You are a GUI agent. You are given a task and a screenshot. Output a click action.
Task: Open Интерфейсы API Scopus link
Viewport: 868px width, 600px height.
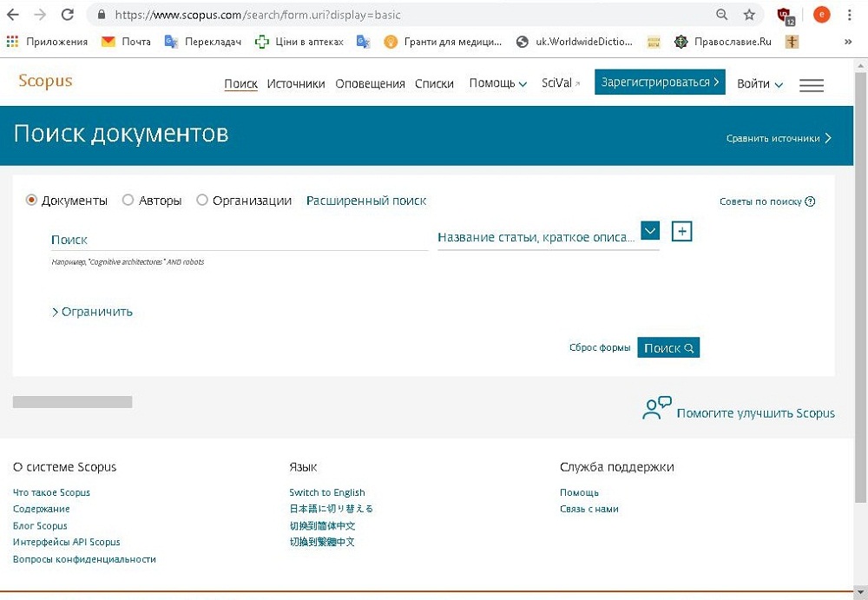pos(67,542)
